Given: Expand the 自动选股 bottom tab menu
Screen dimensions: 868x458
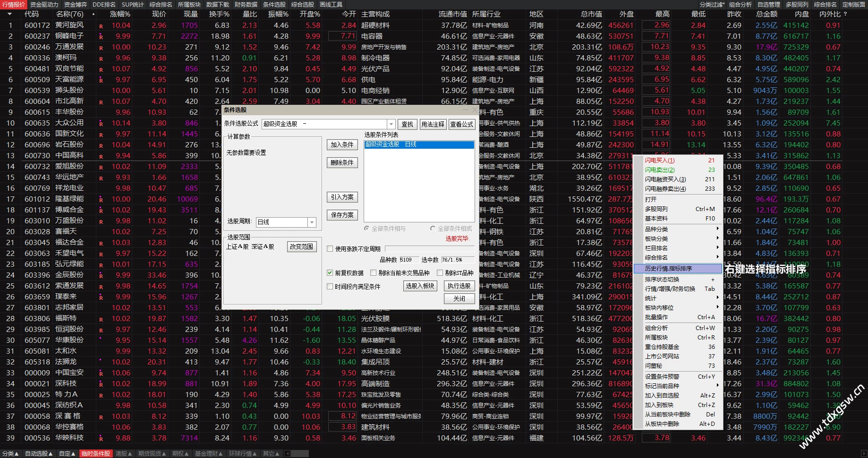Looking at the screenshot, I should pyautogui.click(x=39, y=454).
